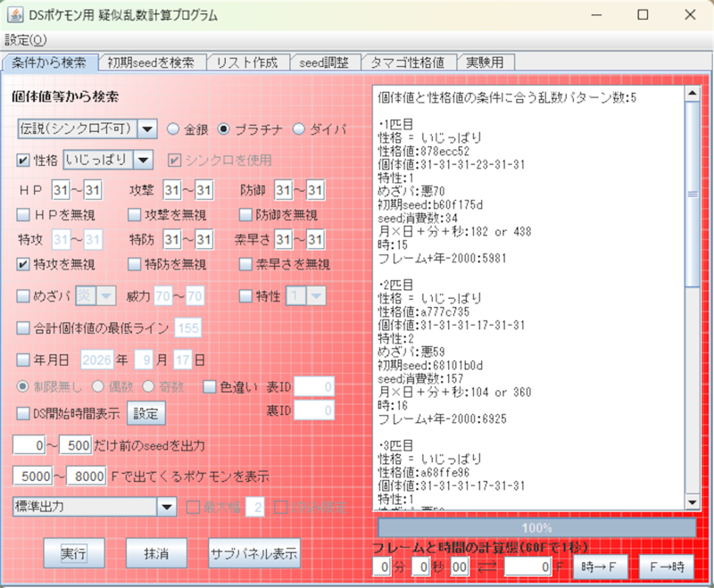
Task: Open the めざパ type dropdown showing 炎
Action: click(106, 296)
